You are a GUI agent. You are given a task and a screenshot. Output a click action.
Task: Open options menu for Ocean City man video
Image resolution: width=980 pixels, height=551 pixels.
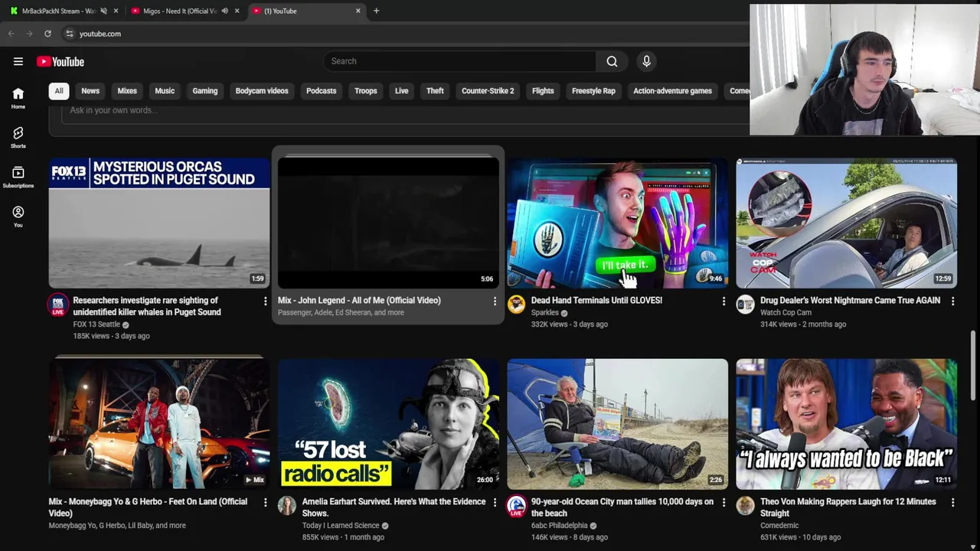point(724,503)
